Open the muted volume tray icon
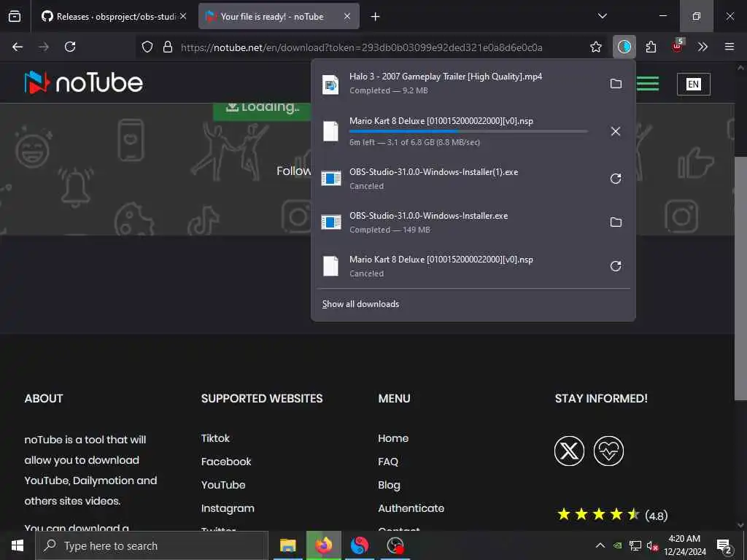This screenshot has width=747, height=560. [x=652, y=545]
